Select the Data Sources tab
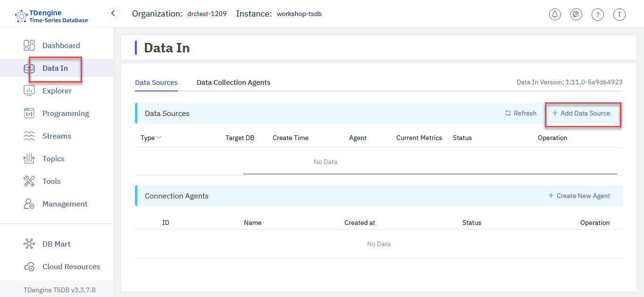The width and height of the screenshot is (644, 297). click(156, 82)
